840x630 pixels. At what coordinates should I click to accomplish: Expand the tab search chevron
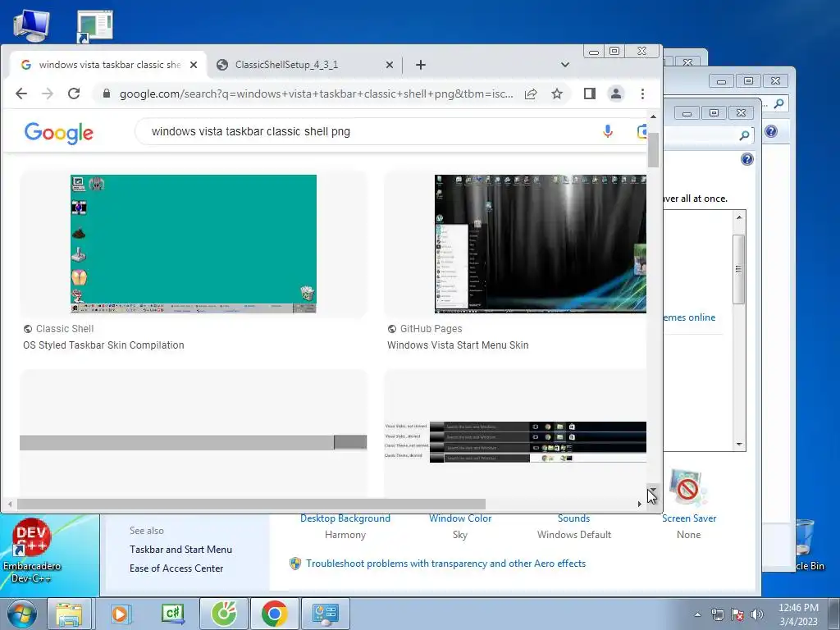(x=564, y=65)
